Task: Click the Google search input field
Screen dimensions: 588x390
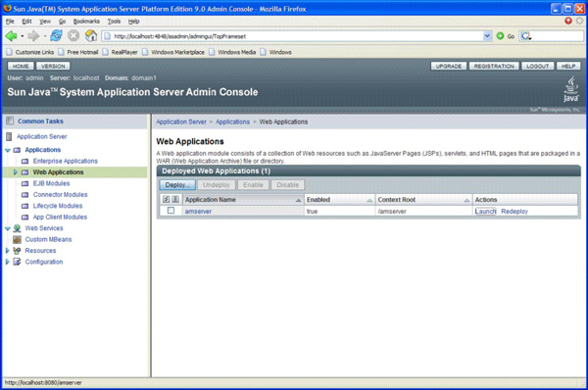Action: point(558,36)
